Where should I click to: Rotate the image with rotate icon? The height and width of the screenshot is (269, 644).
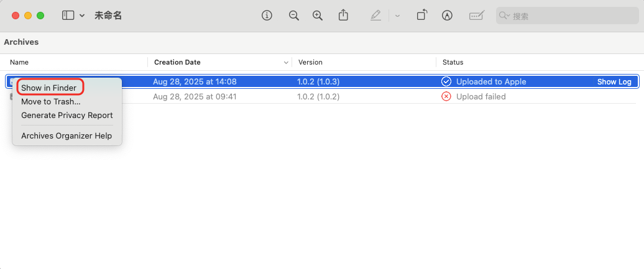(422, 16)
